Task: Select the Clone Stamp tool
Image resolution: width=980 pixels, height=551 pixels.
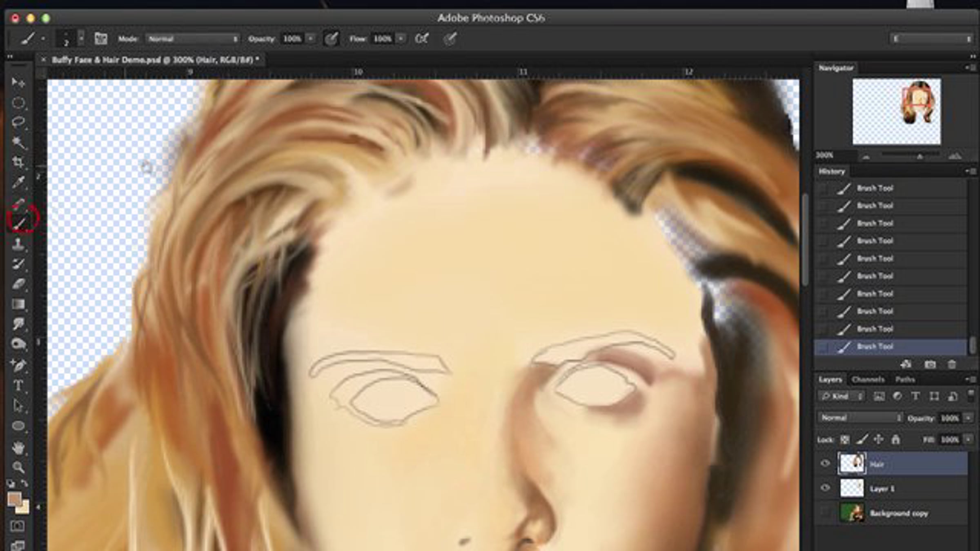Action: [x=18, y=244]
